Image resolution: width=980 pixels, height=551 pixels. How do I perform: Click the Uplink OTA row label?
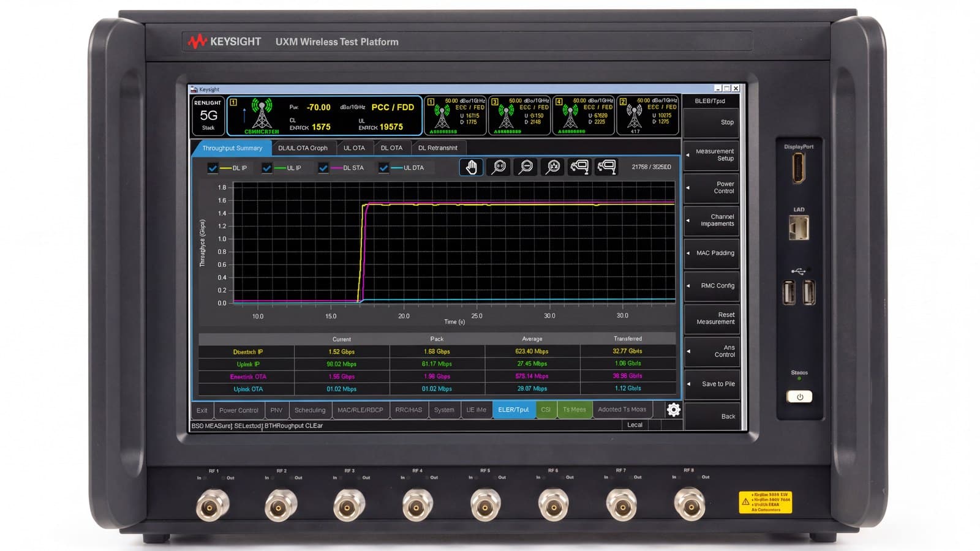coord(248,389)
